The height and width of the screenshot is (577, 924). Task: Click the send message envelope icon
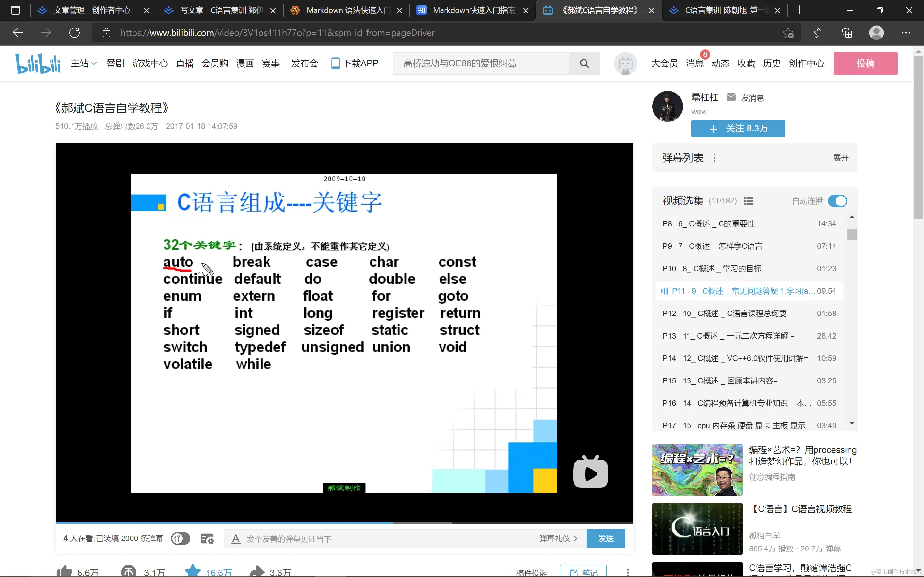coord(731,98)
